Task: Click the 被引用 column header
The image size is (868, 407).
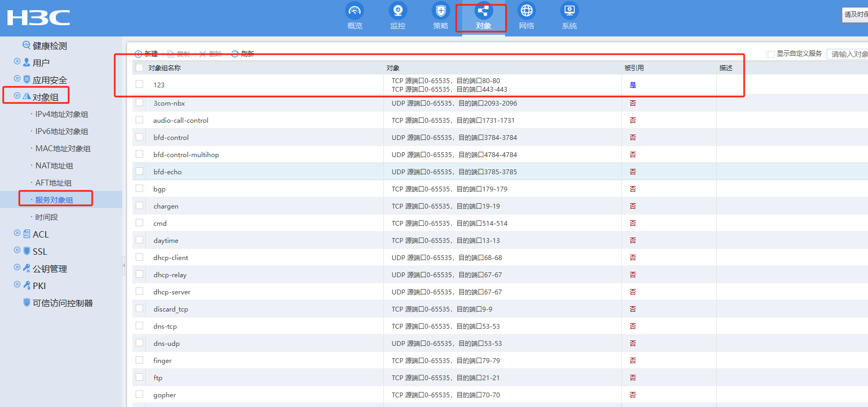Action: pos(634,68)
